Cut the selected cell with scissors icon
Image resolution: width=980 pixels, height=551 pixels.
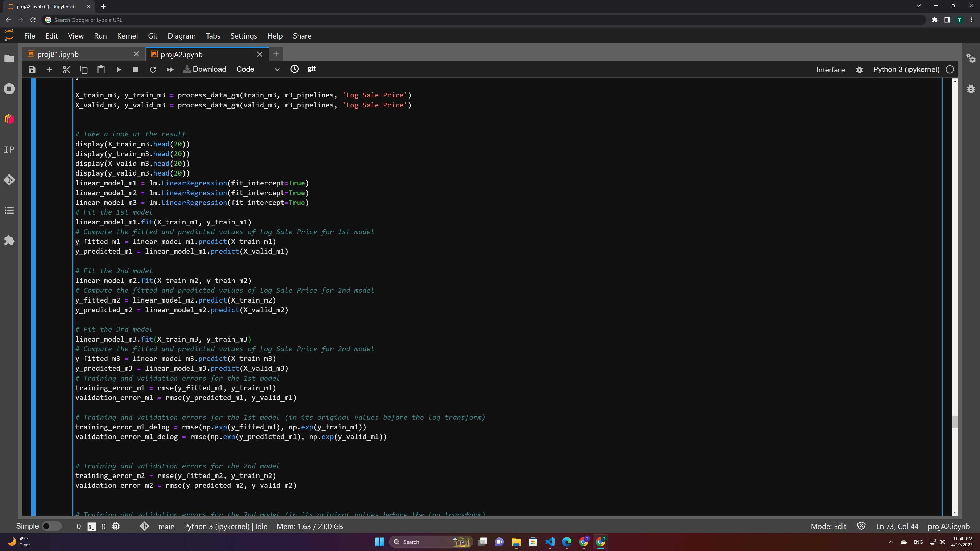coord(67,70)
